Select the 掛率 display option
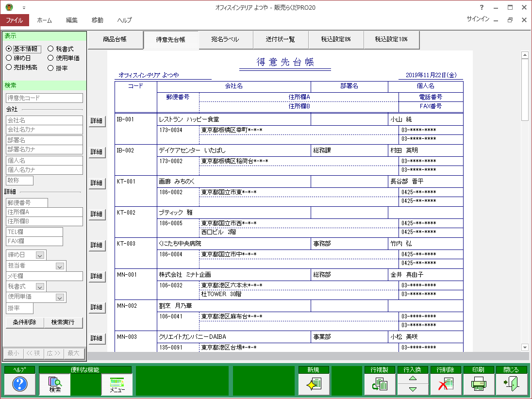 tap(50, 68)
